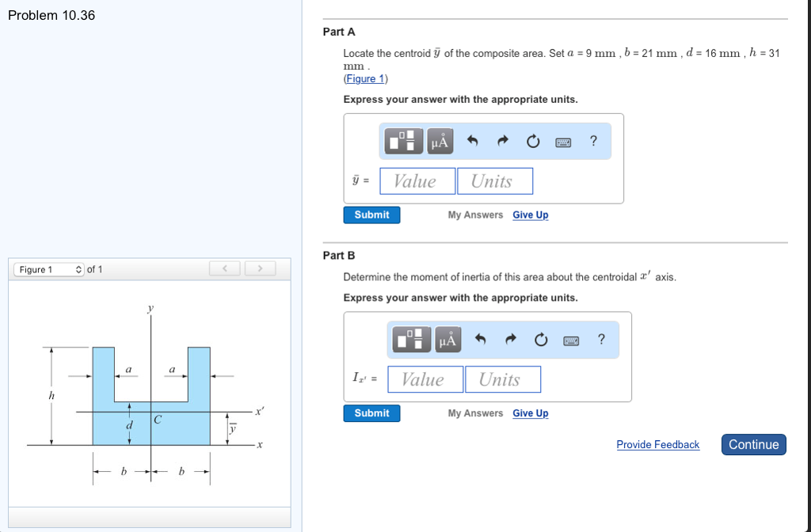811x532 pixels.
Task: Click the Value input field for Part A
Action: pos(417,180)
